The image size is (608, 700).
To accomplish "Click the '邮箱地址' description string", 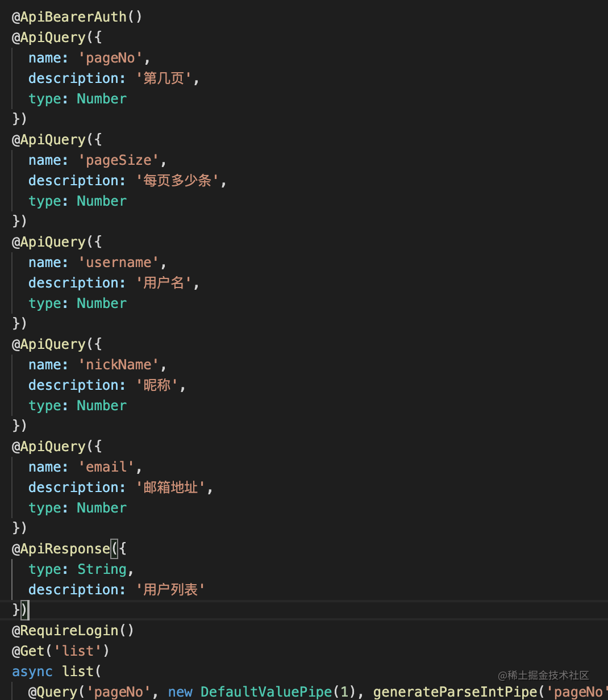I will (171, 488).
